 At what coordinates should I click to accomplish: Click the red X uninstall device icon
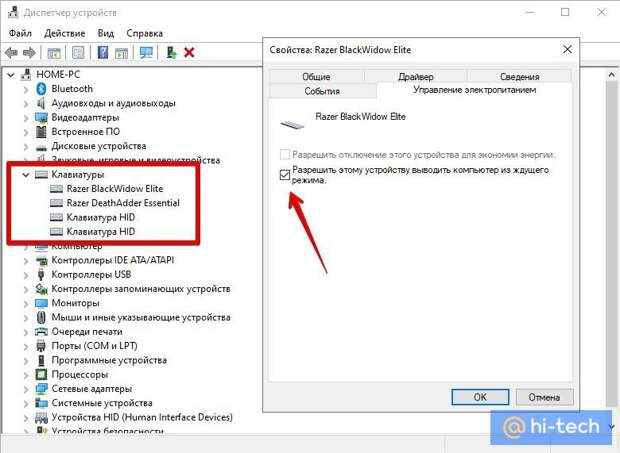tap(189, 53)
